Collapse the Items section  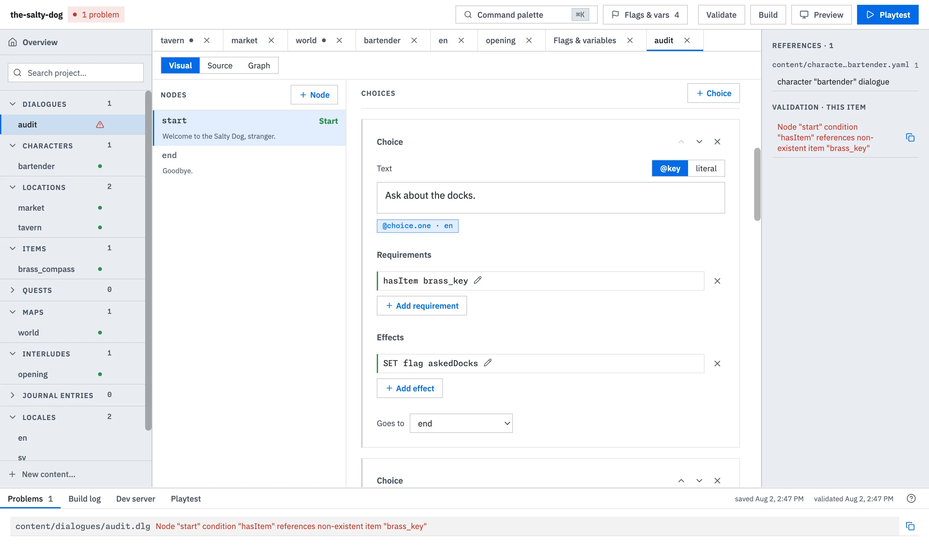tap(13, 248)
